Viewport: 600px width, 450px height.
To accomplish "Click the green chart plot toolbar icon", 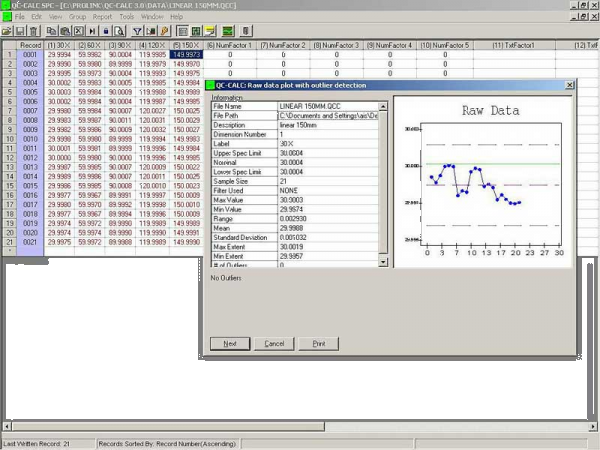I will click(x=229, y=32).
